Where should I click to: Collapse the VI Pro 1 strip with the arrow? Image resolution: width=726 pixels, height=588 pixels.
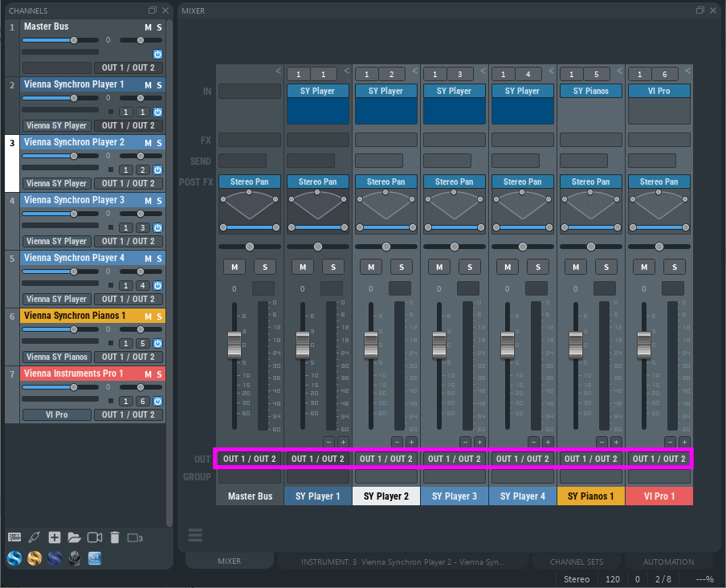[687, 71]
